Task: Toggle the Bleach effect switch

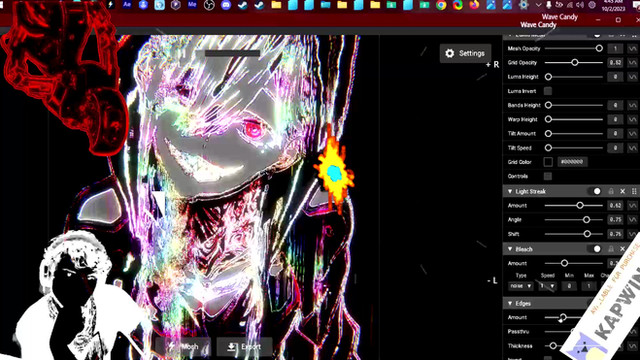Action: 595,249
